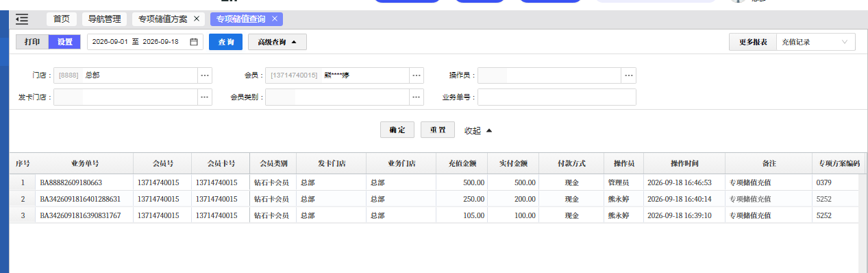
Task: Open operator picker ellipsis next to 操作员
Action: (x=629, y=75)
